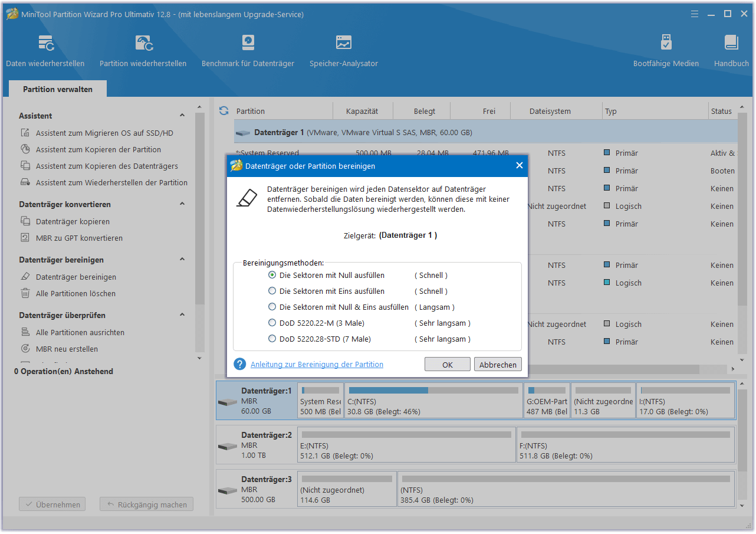Click disk map scrollbar down arrow
Viewport: 756px width, 534px height.
[742, 506]
